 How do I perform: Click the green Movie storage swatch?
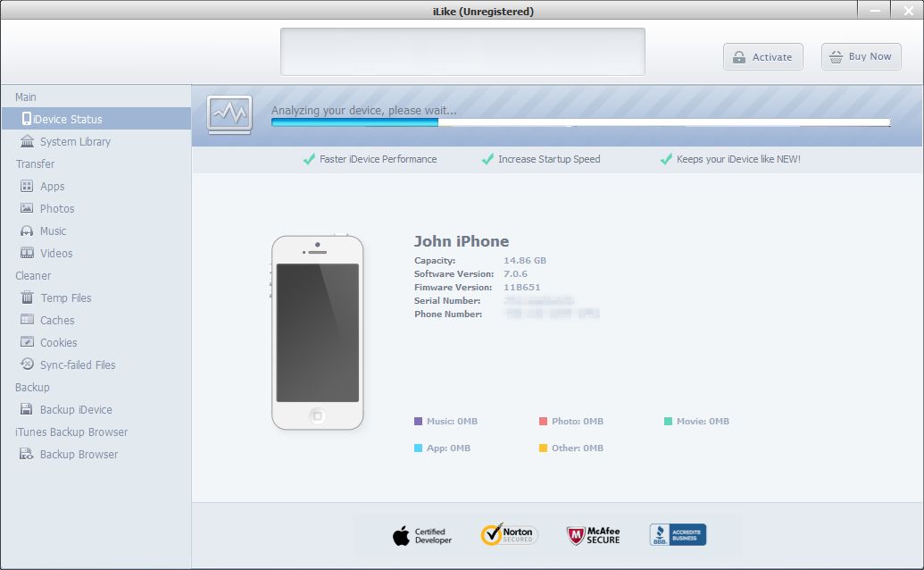(x=669, y=422)
